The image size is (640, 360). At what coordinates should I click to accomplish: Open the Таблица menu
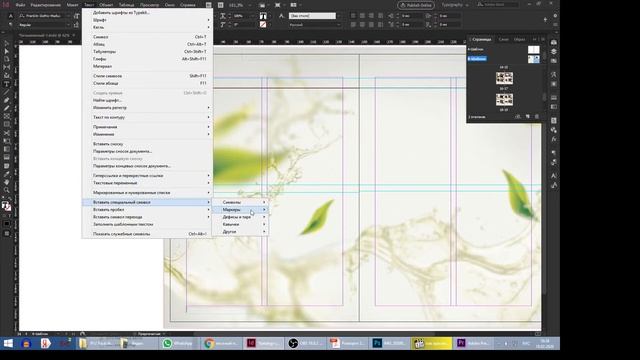tap(127, 5)
